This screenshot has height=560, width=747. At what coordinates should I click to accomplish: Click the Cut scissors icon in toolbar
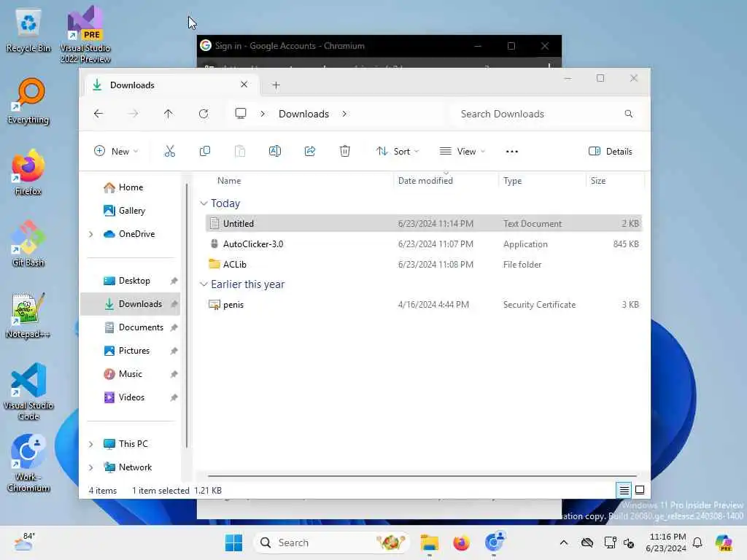pyautogui.click(x=169, y=152)
